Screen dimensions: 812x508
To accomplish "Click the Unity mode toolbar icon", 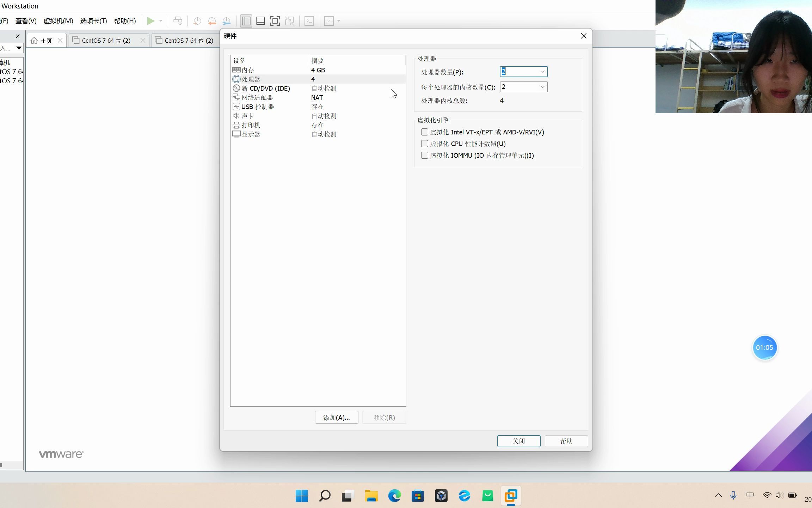I will 290,21.
